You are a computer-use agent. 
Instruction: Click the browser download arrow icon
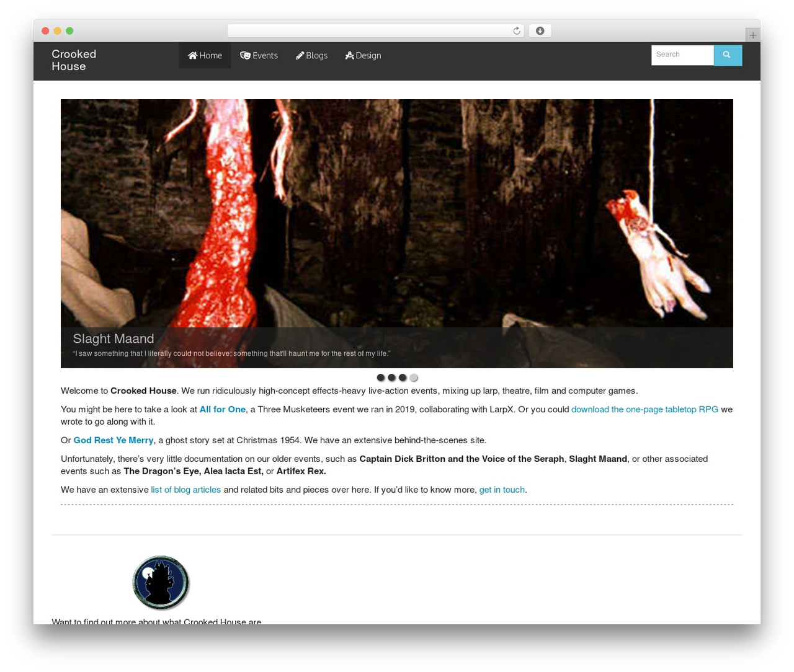coord(540,31)
